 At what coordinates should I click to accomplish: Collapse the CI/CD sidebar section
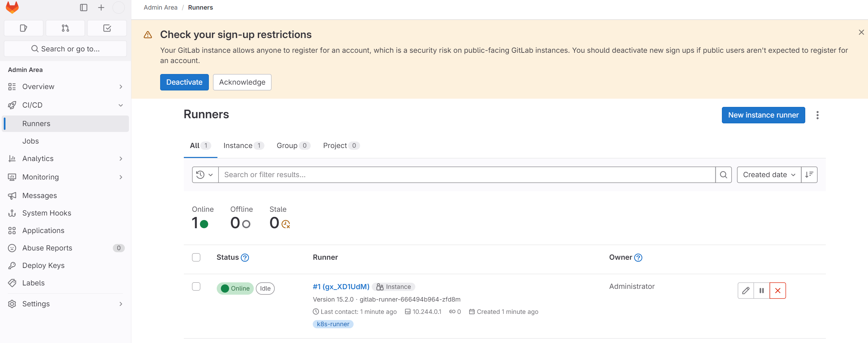(65, 105)
